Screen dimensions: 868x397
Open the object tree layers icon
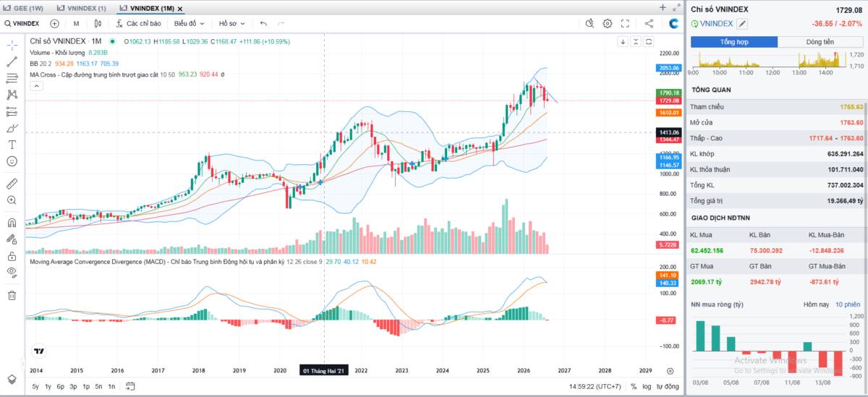pyautogui.click(x=12, y=379)
